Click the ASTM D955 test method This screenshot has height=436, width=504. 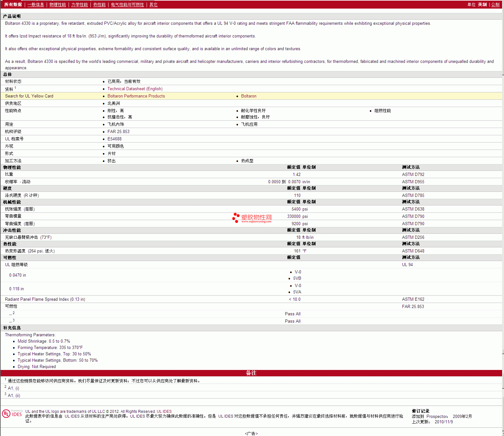click(x=413, y=182)
